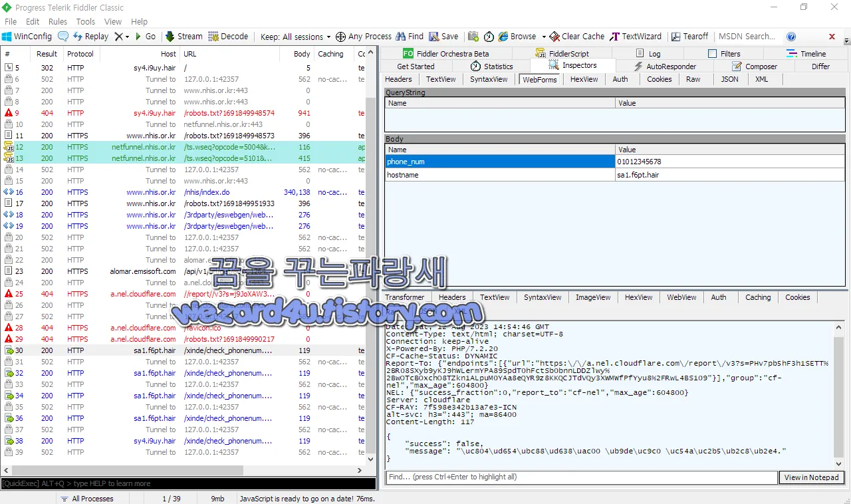This screenshot has width=851, height=504.
Task: Click Go to resume breakpoints
Action: (146, 37)
